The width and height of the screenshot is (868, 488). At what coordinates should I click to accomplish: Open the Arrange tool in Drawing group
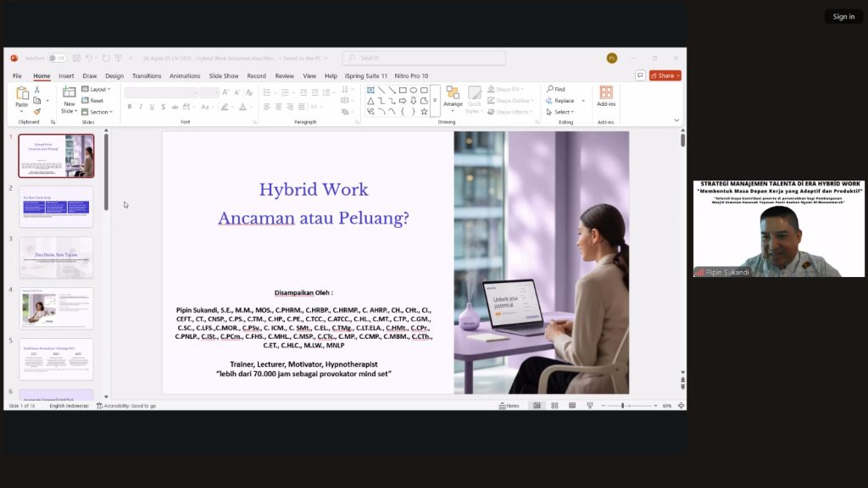pyautogui.click(x=453, y=97)
